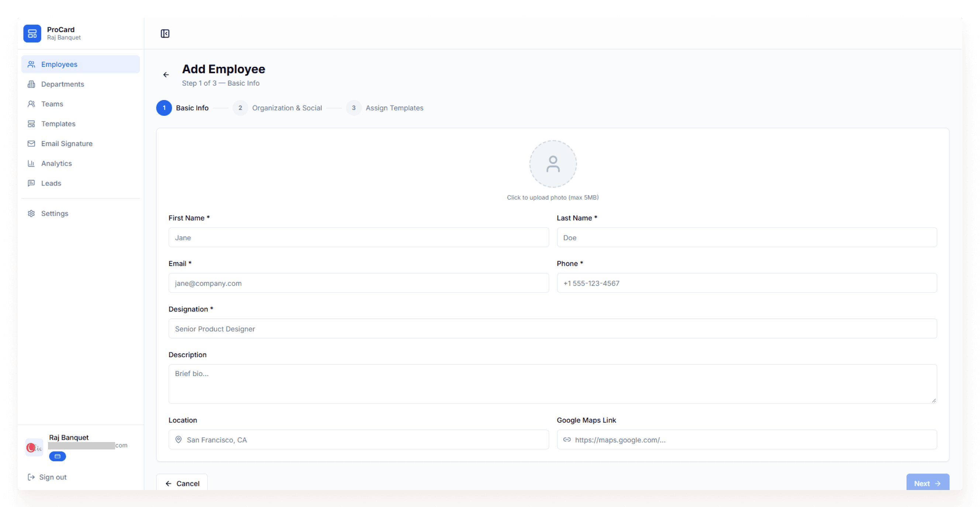The image size is (980, 507).
Task: Click the Departments building icon
Action: click(x=31, y=84)
